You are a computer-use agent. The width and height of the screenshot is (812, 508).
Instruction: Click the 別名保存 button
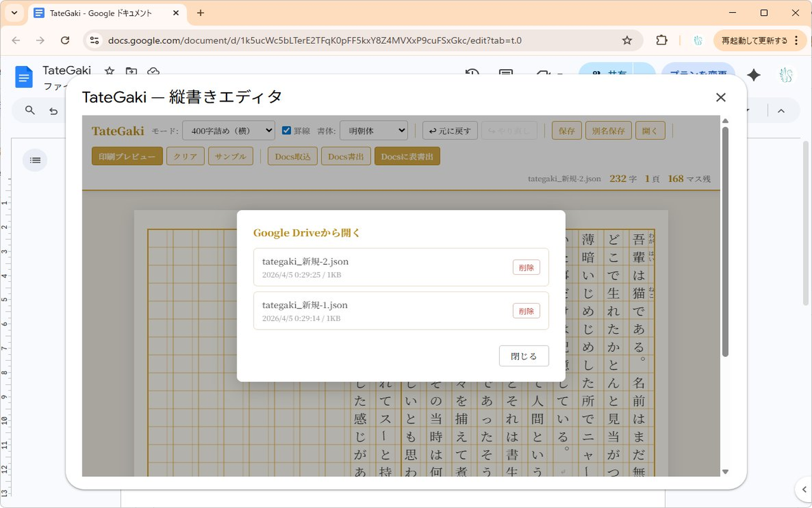click(608, 131)
